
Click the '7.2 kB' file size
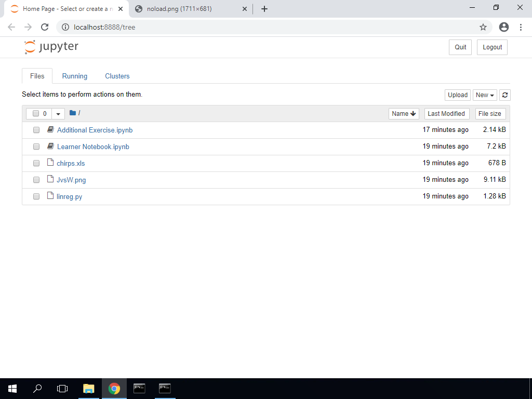[x=496, y=146]
